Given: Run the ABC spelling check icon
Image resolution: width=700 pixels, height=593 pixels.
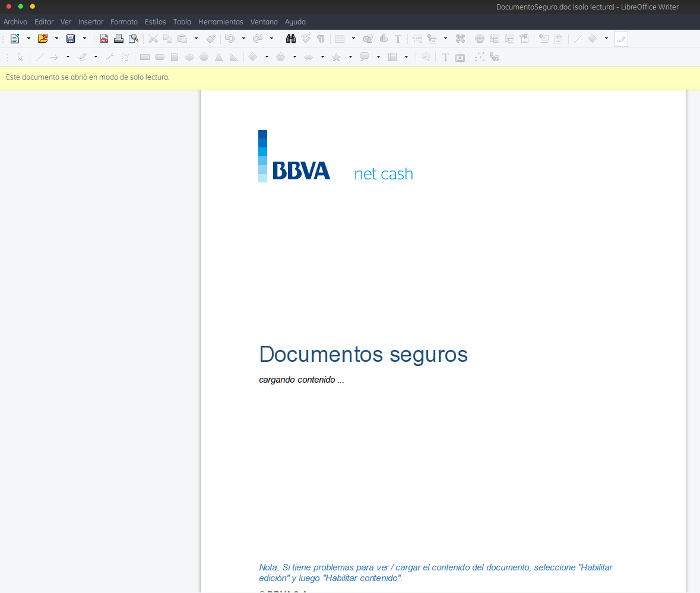Looking at the screenshot, I should click(306, 39).
